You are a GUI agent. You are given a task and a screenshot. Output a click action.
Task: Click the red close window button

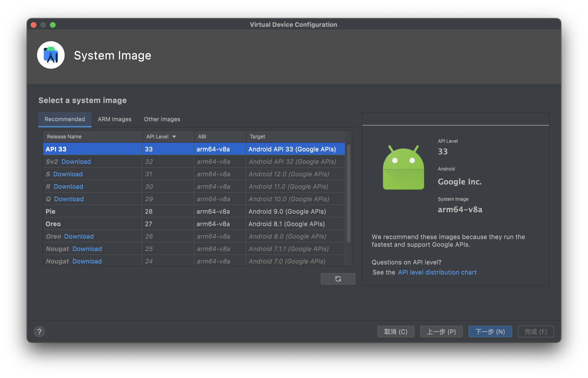(34, 25)
